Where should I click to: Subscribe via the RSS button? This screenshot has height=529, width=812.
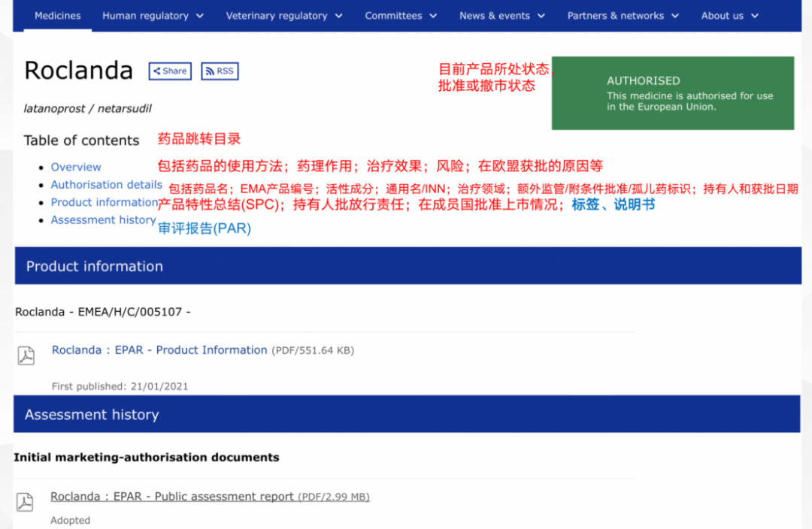click(x=220, y=71)
